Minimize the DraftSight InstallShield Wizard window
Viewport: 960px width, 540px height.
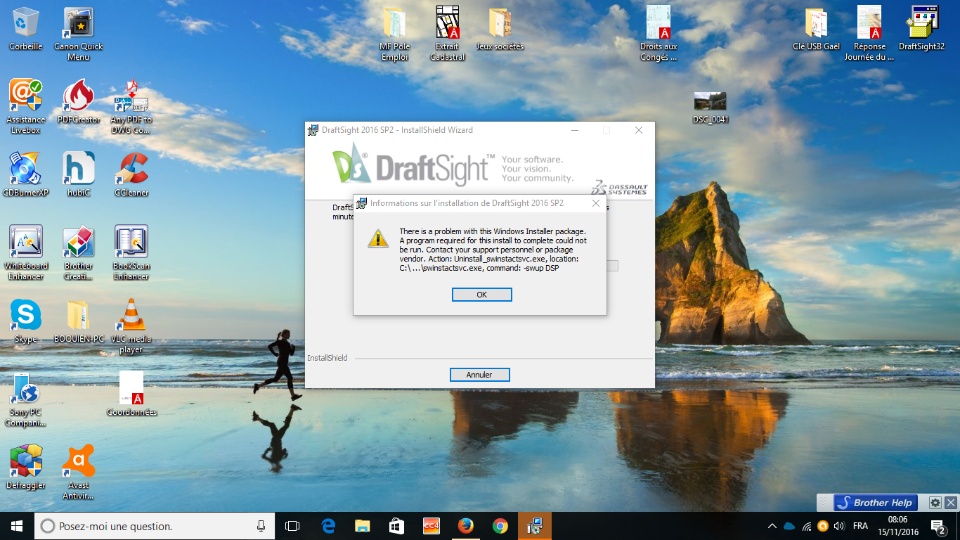[575, 130]
